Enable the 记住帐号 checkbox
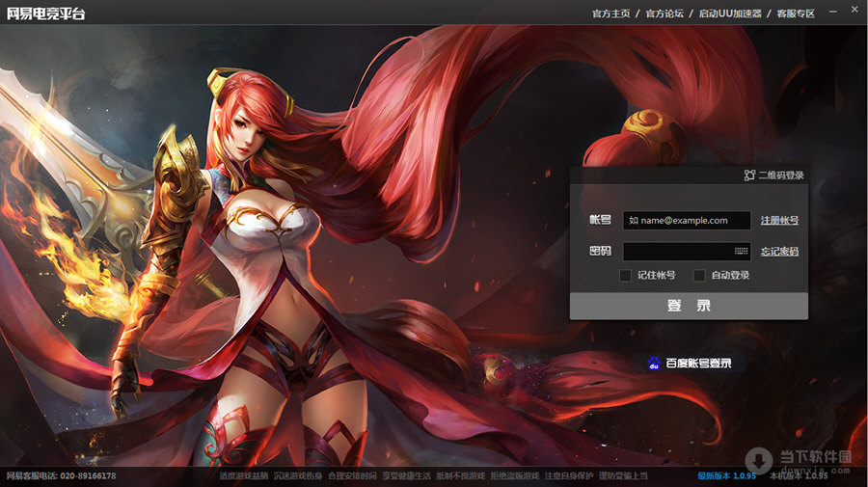 click(626, 275)
